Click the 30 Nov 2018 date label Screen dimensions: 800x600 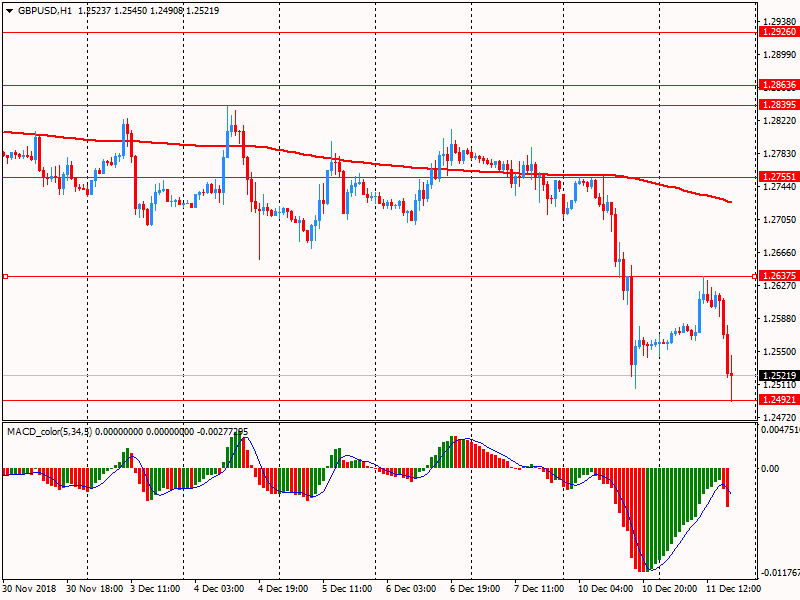tap(32, 590)
